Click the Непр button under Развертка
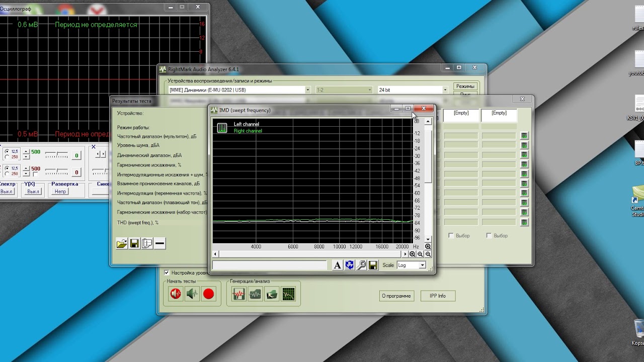Screen dimensions: 644x362 click(x=60, y=192)
